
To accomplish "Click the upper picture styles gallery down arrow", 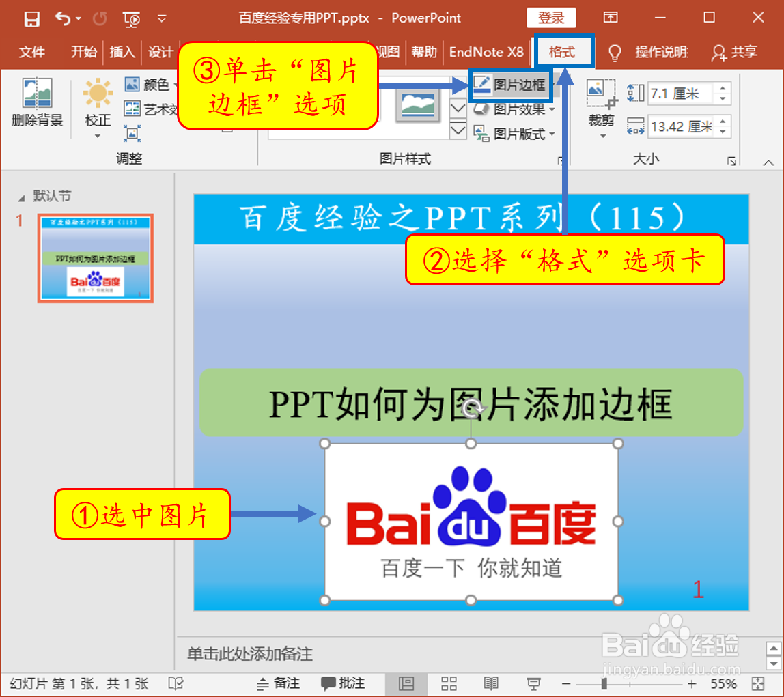I will click(x=458, y=108).
